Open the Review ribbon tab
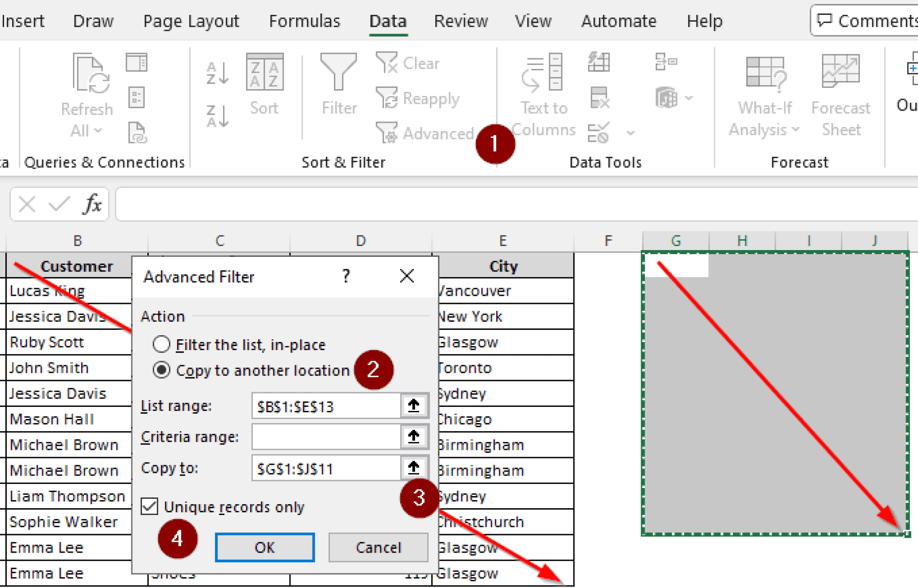918x588 pixels. (x=461, y=21)
